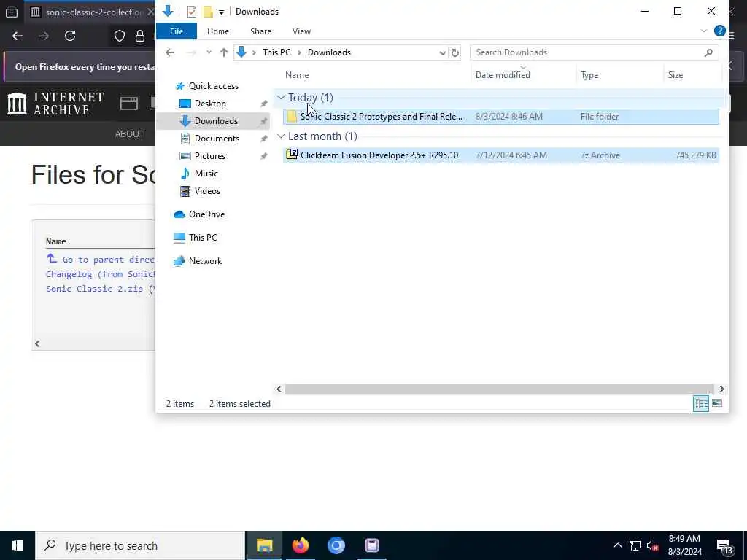
Task: Click the New folder icon in title bar
Action: 208,12
